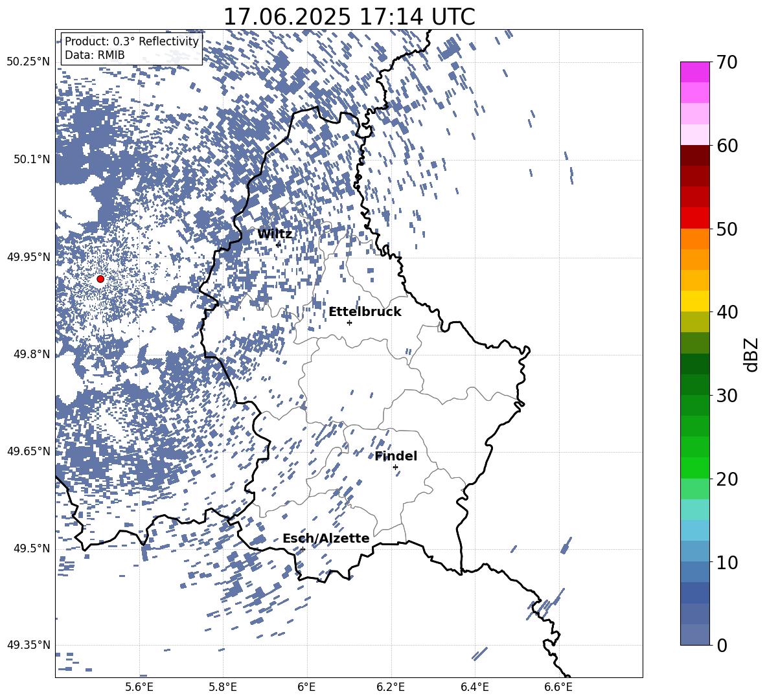
Task: Click the 40 tick on the colorbar
Action: (x=726, y=312)
